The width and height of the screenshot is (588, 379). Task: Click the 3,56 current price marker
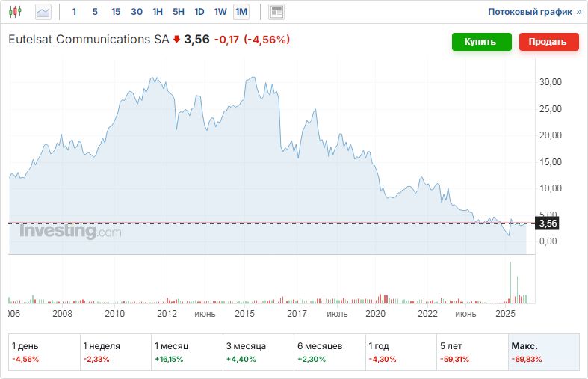(548, 223)
